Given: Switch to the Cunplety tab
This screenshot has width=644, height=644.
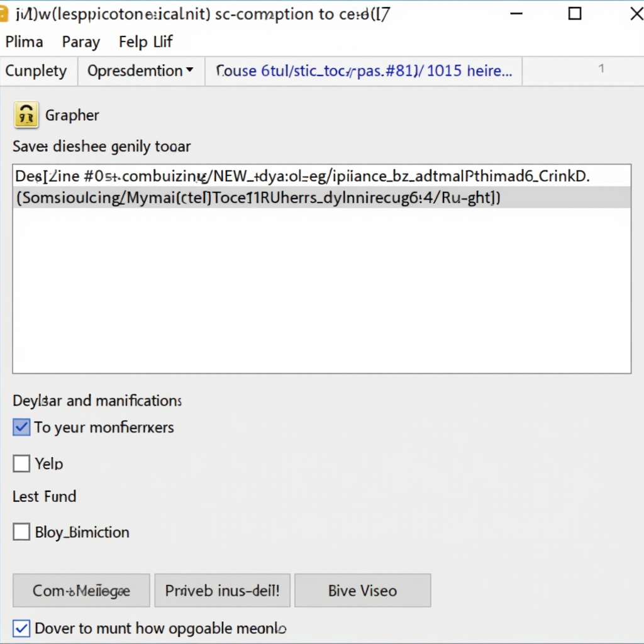Looking at the screenshot, I should click(36, 71).
